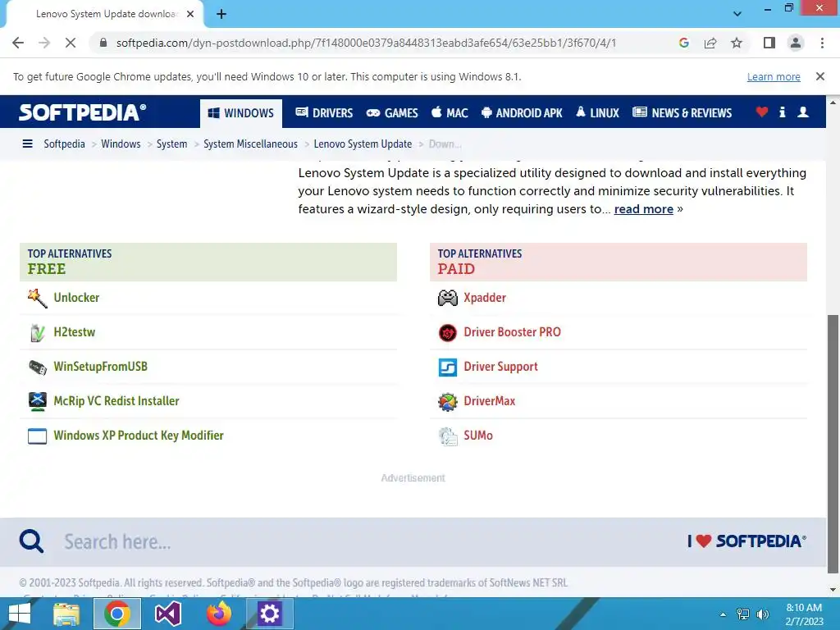Screen dimensions: 840x630
Task: Go to the Softpedia logo homepage
Action: tap(83, 112)
